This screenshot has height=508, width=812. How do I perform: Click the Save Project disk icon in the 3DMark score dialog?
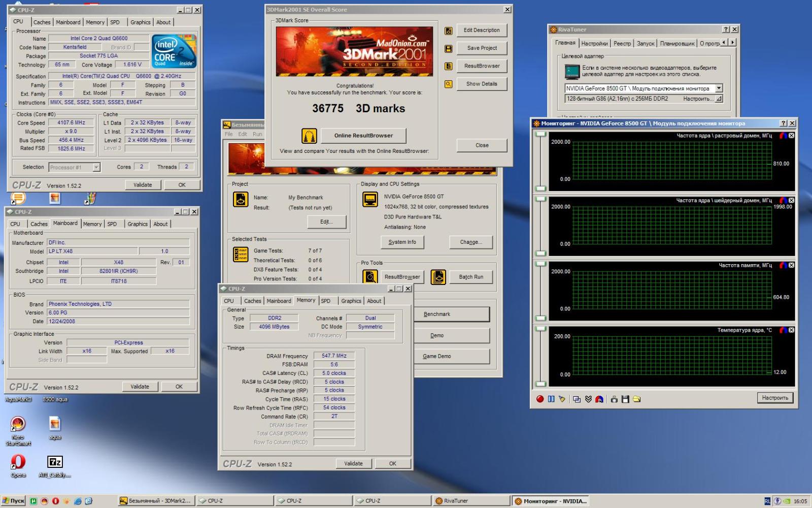pos(449,49)
